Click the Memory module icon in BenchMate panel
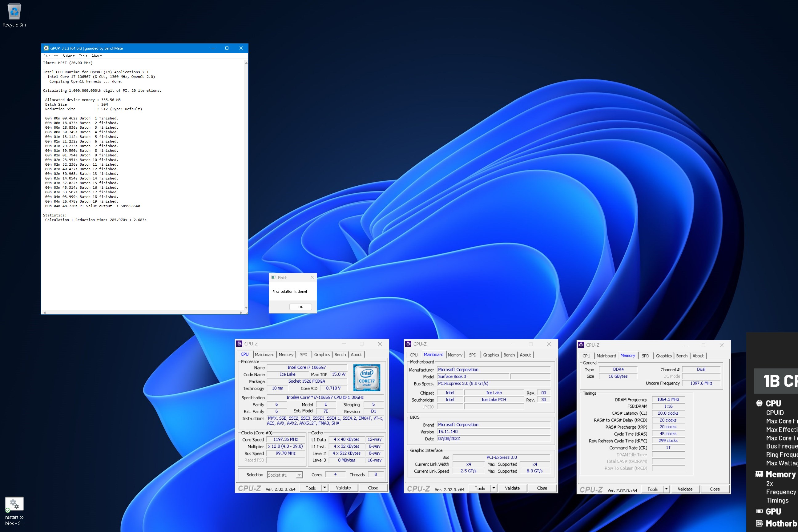Screen dimensions: 798x532 tap(759, 474)
